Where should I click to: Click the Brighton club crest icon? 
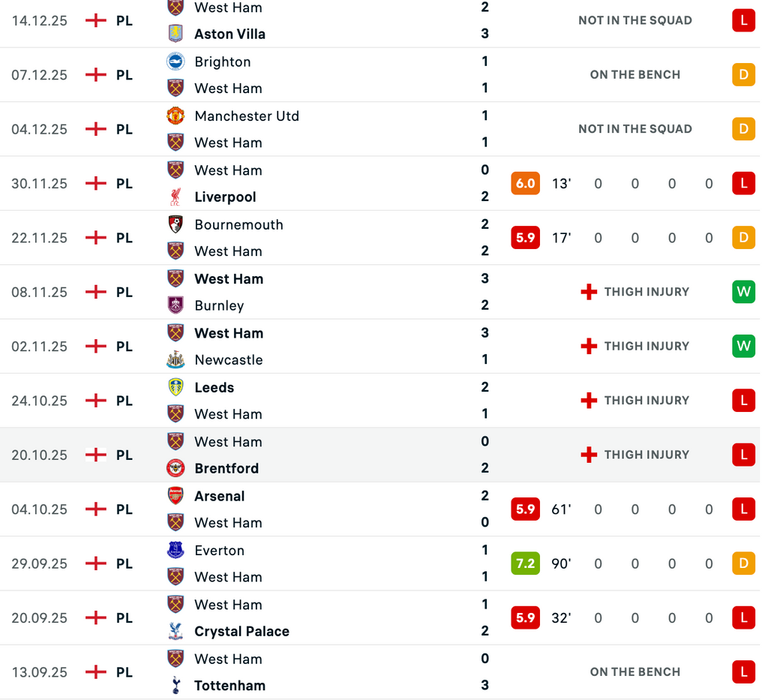175,62
